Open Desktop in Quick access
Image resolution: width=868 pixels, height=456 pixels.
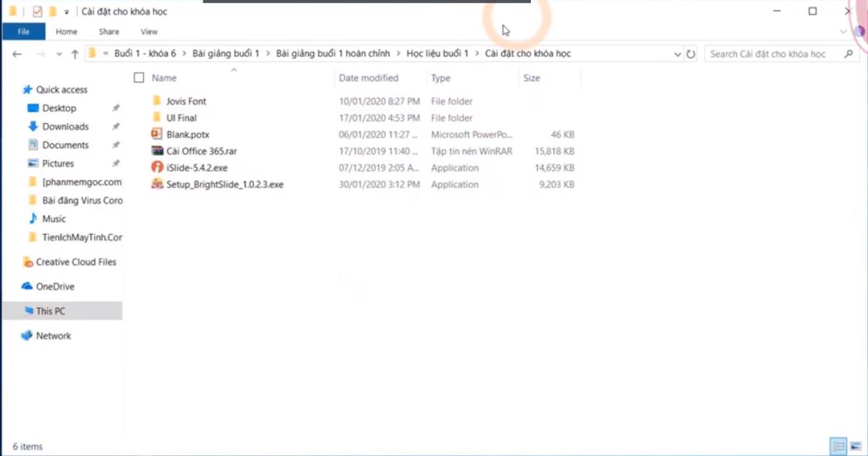59,108
